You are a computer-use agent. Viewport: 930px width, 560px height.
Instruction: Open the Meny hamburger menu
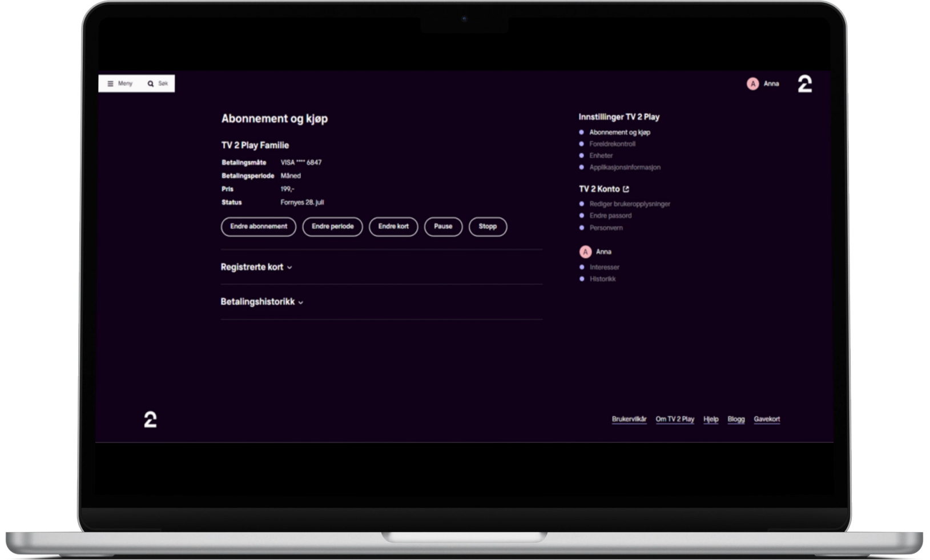pos(120,83)
